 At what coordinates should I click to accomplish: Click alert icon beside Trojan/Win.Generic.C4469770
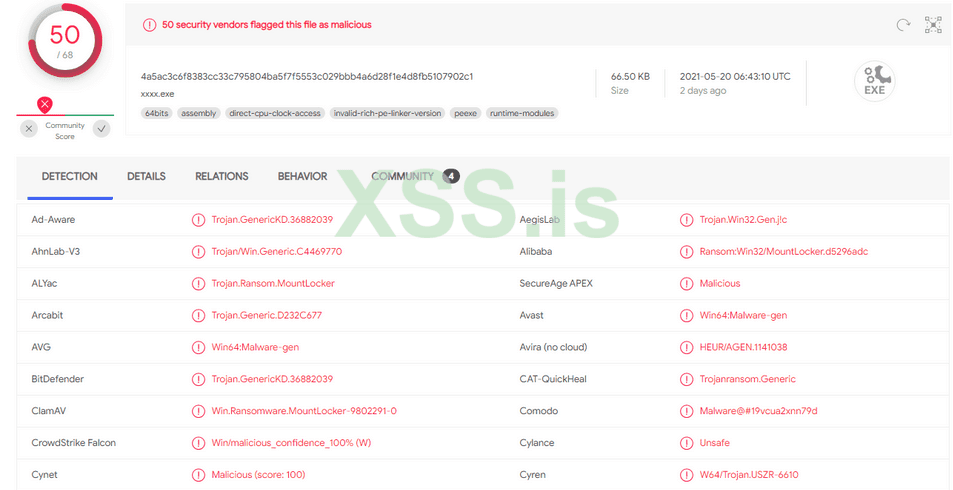click(x=198, y=252)
